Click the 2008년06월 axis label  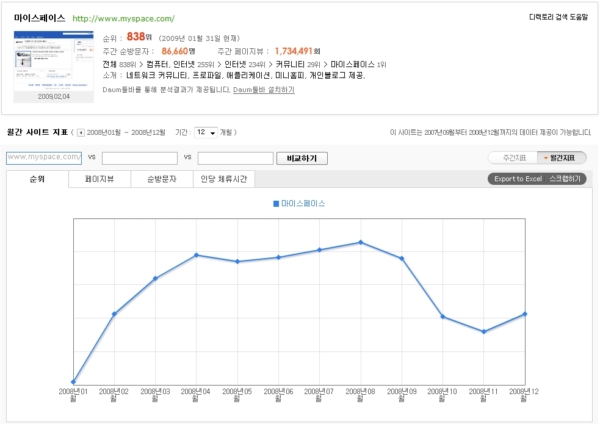tap(278, 394)
